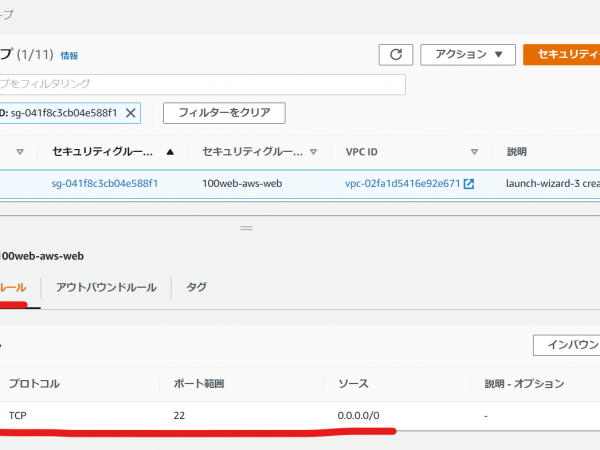Click the orange セキュリティ create button
Screen dimensions: 600x450
point(561,55)
